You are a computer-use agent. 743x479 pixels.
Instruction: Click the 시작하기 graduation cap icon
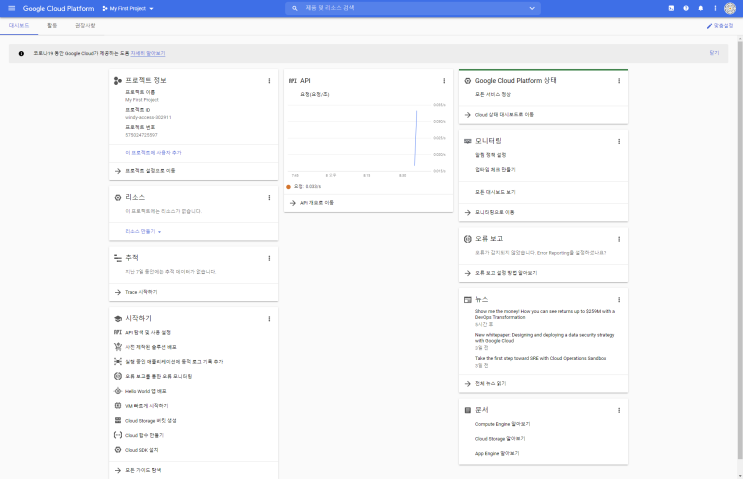118,319
